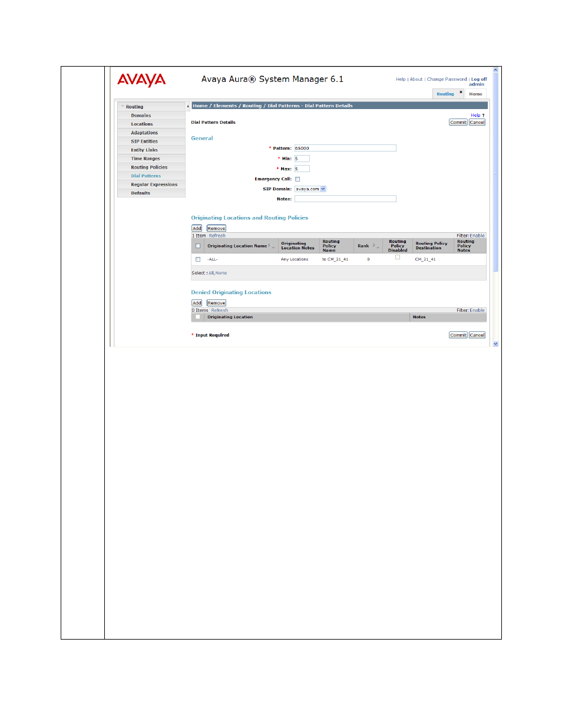Click the Log off link

point(479,80)
